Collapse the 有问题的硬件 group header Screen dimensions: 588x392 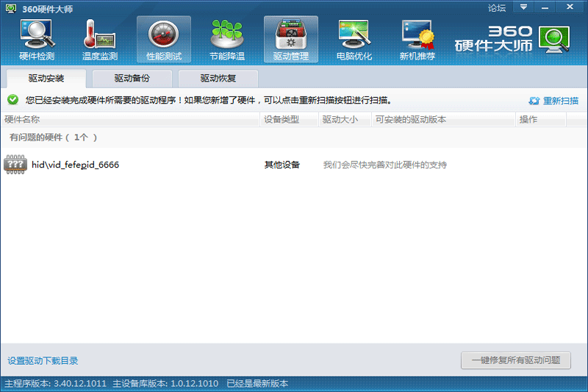pyautogui.click(x=53, y=138)
